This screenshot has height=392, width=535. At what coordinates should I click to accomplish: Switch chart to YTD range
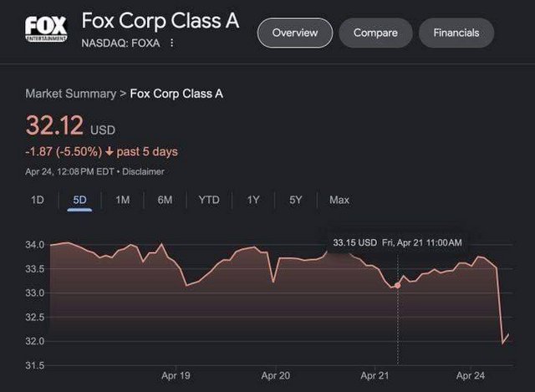(209, 200)
